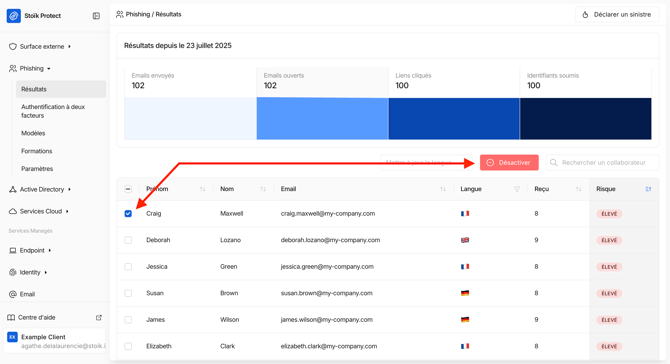Focus the Rechercher un collaborateur field
The image size is (670, 364).
[602, 163]
